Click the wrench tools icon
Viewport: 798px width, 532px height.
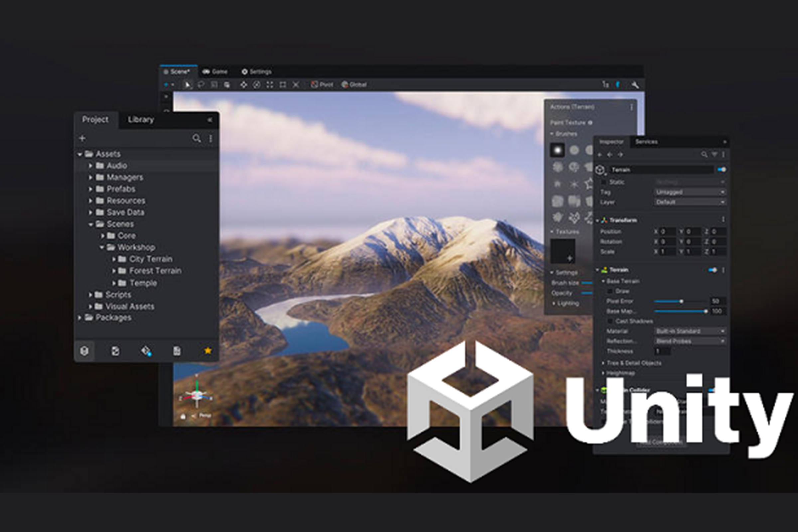click(635, 84)
